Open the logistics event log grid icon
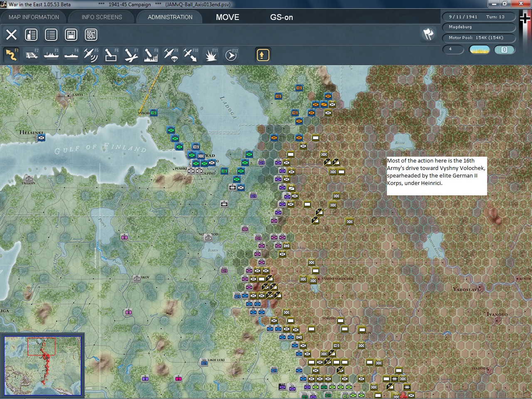Image resolution: width=532 pixels, height=399 pixels. pos(91,34)
